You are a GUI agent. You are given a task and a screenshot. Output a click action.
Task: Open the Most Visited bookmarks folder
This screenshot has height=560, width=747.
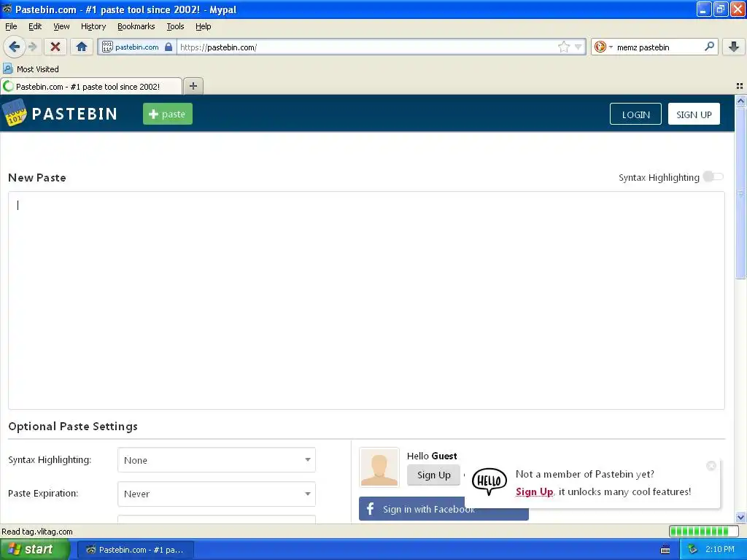31,69
